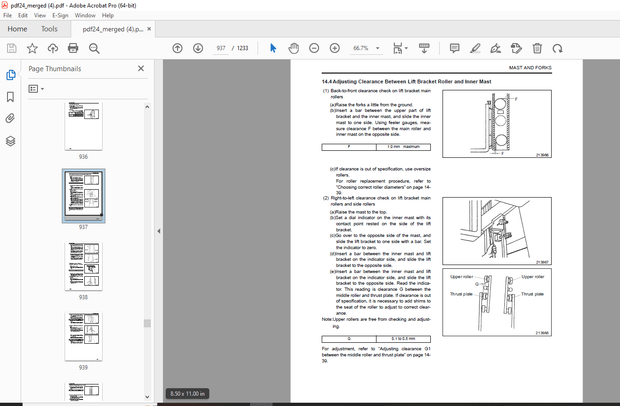Click the stamp tool icon
Image resolution: width=620 pixels, height=406 pixels.
(x=516, y=48)
